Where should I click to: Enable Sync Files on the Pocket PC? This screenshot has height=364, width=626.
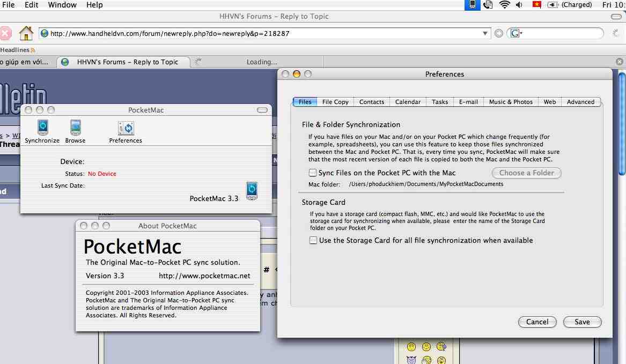point(313,173)
